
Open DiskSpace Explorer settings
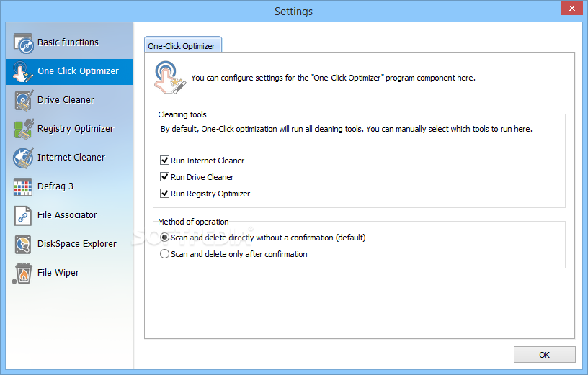click(69, 244)
